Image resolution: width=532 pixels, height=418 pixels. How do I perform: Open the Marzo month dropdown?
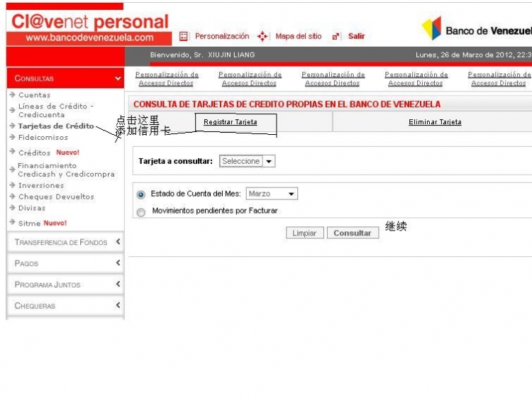click(272, 194)
